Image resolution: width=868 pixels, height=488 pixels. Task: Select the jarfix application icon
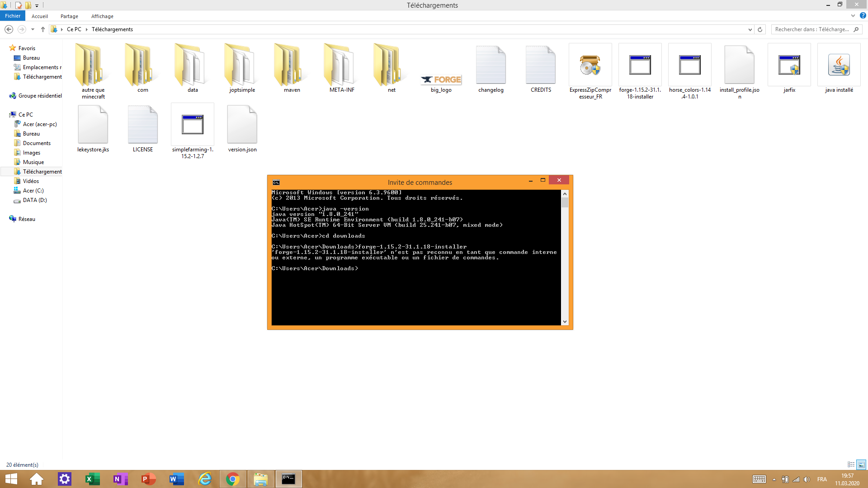(789, 66)
